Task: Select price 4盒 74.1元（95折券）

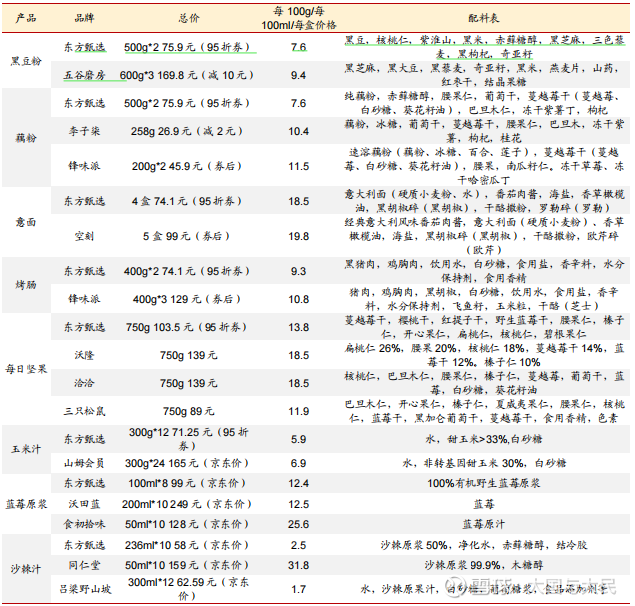Action: point(187,201)
